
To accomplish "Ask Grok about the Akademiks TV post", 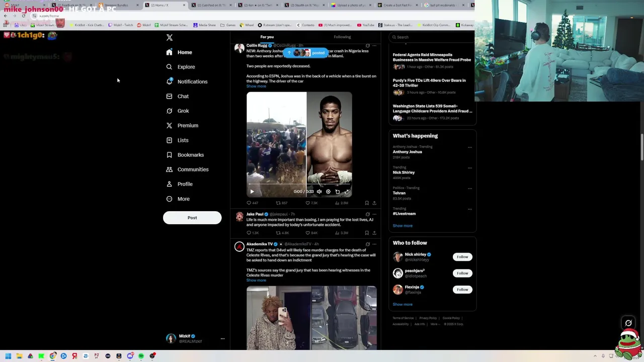I will (367, 244).
